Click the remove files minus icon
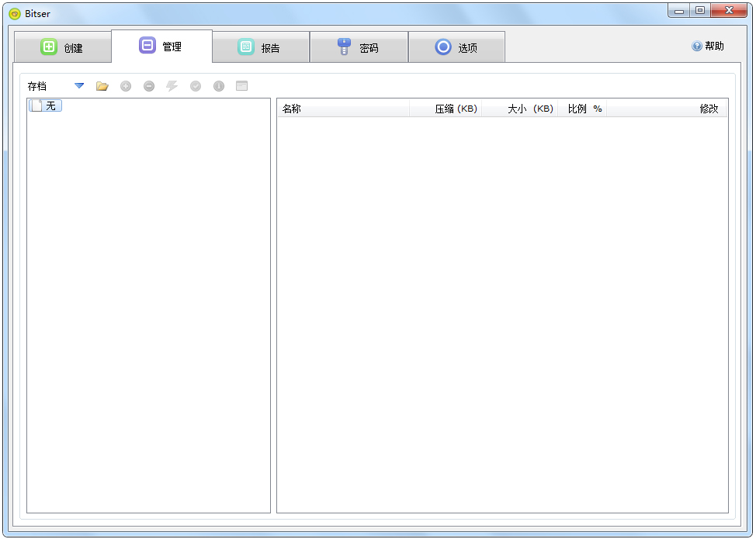Screen dimensions: 756x539 (x=149, y=86)
